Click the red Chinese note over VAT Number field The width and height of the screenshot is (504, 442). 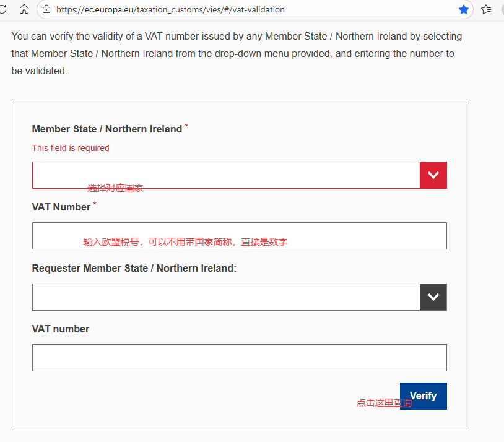(x=185, y=242)
